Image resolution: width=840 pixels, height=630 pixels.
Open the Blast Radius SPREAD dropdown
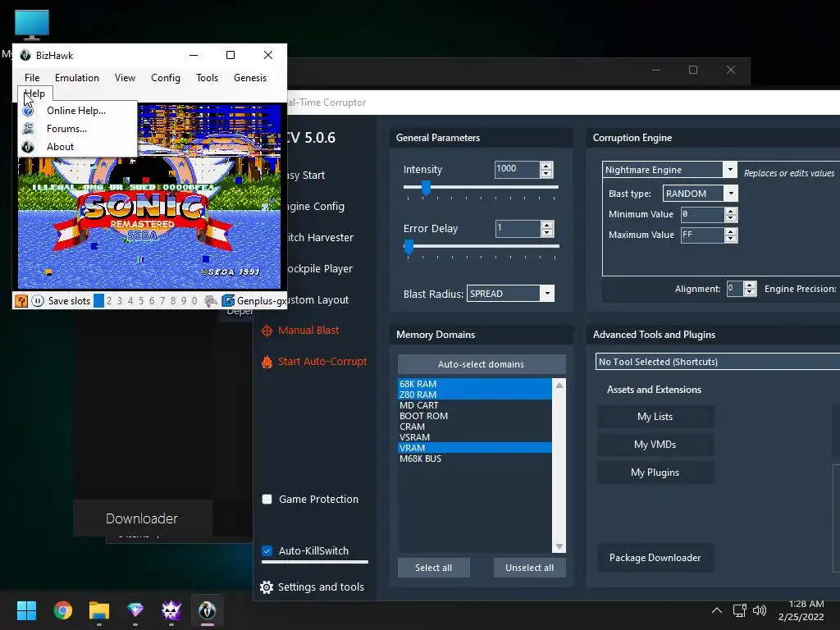pos(547,294)
